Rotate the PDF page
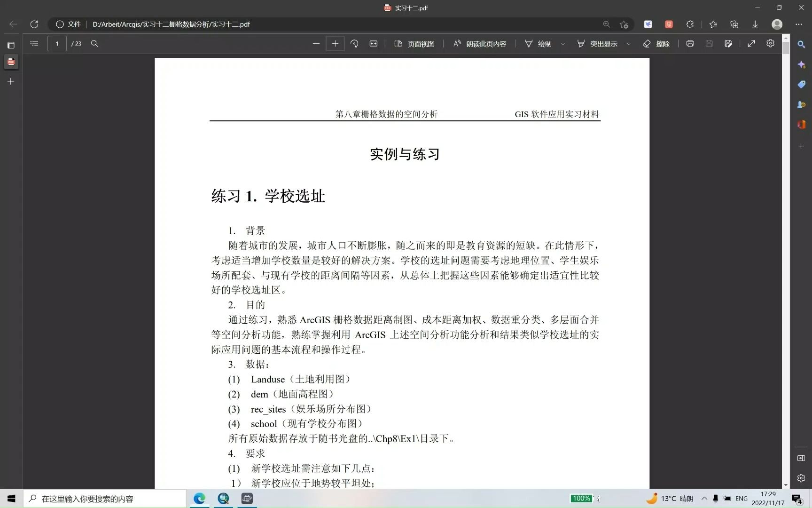This screenshot has height=508, width=812. click(x=355, y=43)
